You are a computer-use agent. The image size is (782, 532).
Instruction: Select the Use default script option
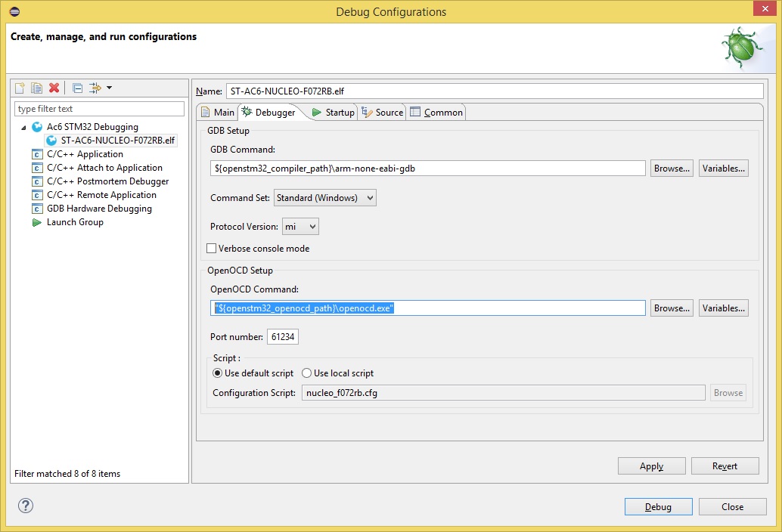tap(218, 373)
